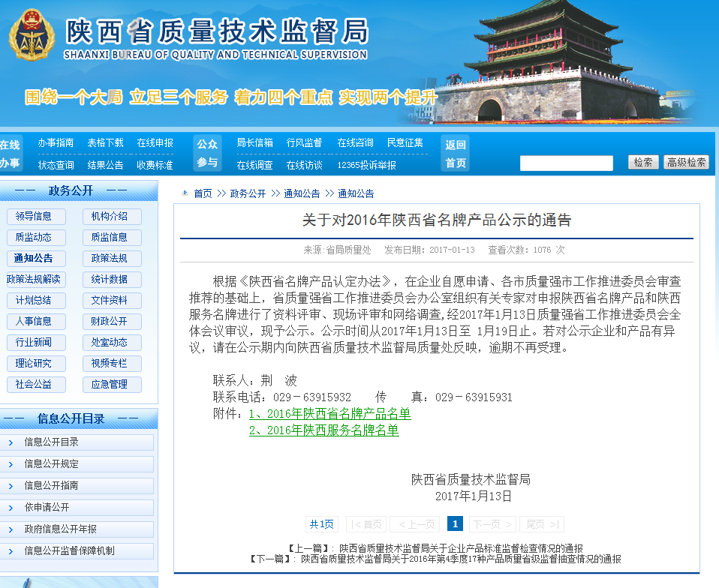Open attachment 2016年陕西服务名牌名单
Viewport: 719px width, 588px height.
coord(323,430)
